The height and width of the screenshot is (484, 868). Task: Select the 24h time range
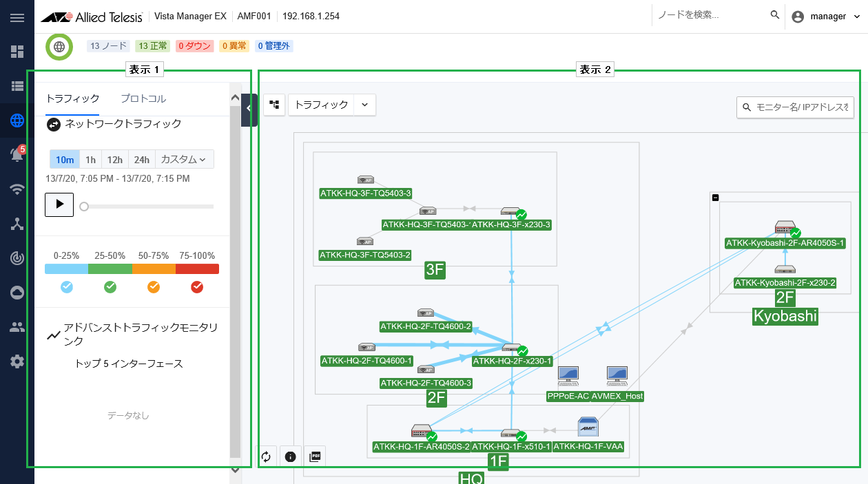click(141, 160)
